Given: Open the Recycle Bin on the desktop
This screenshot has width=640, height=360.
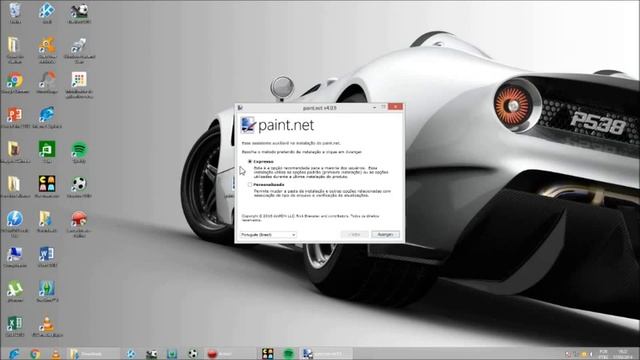Looking at the screenshot, I should 15,12.
